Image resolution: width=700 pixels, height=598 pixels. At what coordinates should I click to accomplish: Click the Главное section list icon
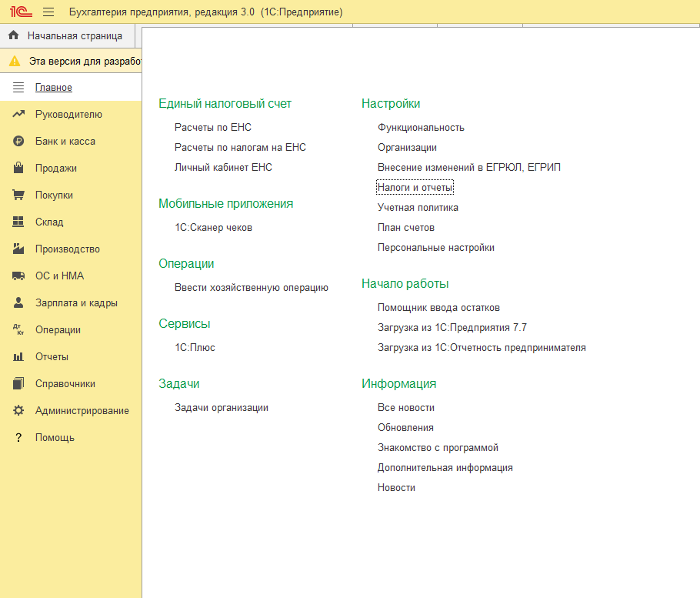pos(18,87)
